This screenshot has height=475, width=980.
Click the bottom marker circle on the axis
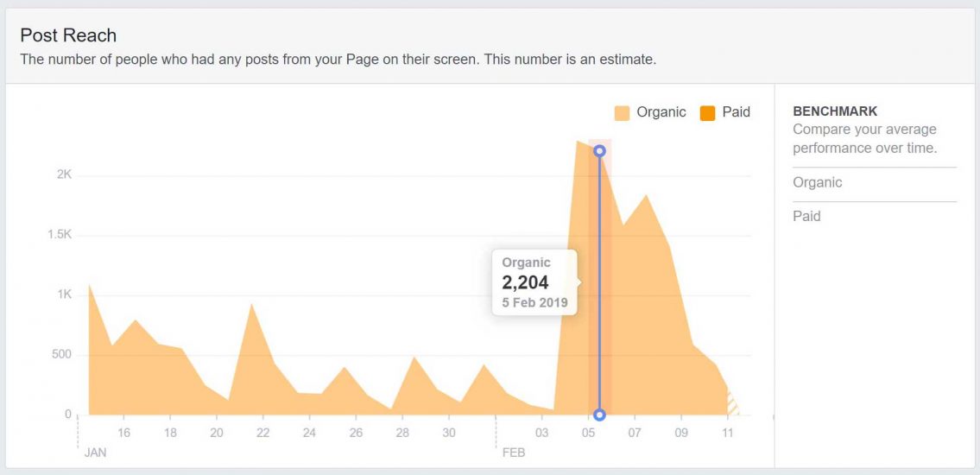point(599,415)
